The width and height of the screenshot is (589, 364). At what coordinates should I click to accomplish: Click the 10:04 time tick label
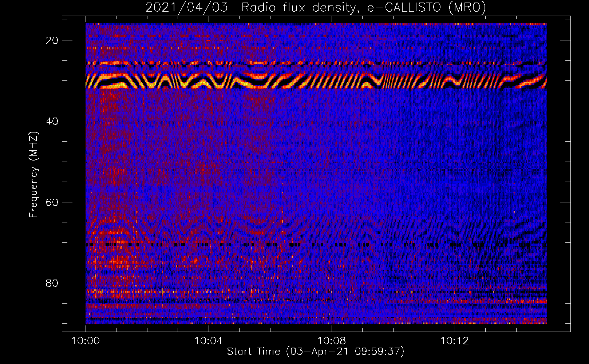(209, 341)
